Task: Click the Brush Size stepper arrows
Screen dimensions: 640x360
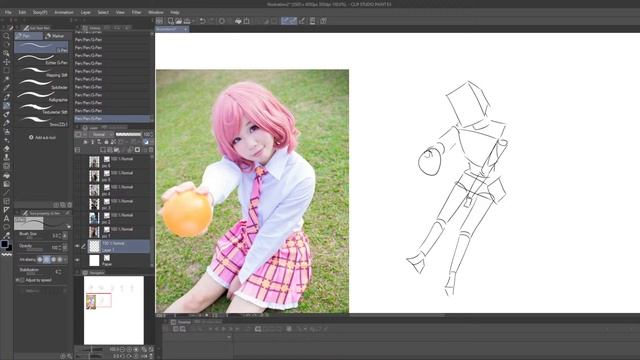Action: (59, 236)
